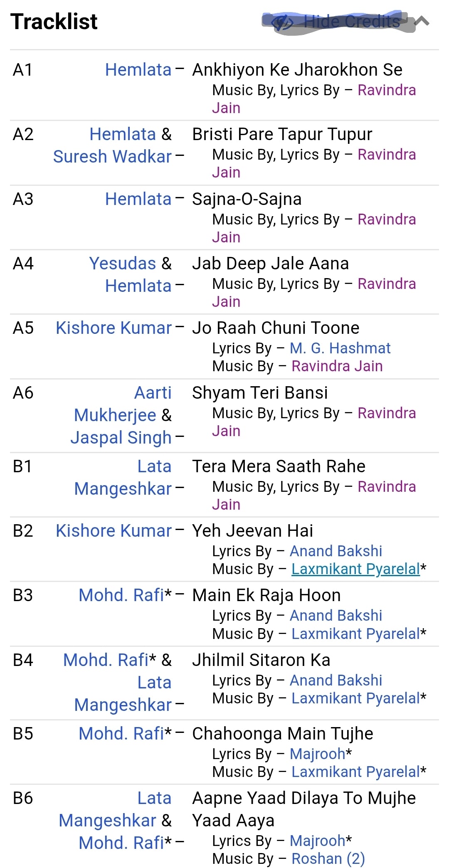Viewport: 449px width, 868px height.
Task: Select track title Ankhiyon Ke Jharokhon Se
Action: point(297,70)
